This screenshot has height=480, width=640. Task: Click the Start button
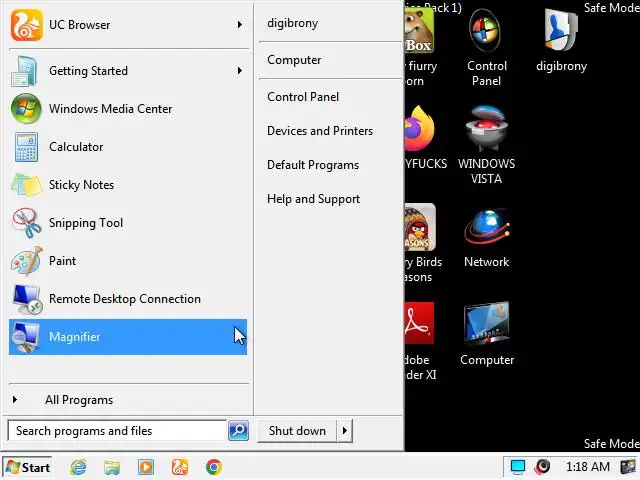coord(27,467)
